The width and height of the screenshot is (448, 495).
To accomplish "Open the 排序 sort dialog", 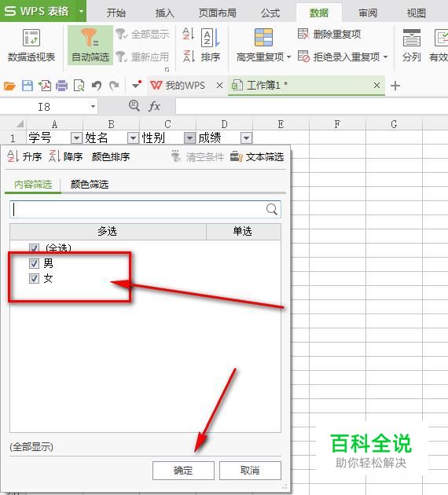I will (x=211, y=46).
